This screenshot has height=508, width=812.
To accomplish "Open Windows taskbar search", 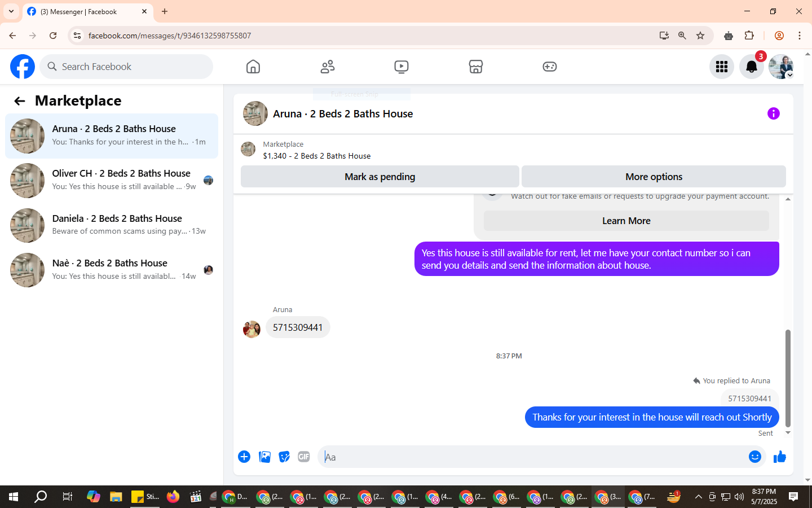I will (41, 497).
